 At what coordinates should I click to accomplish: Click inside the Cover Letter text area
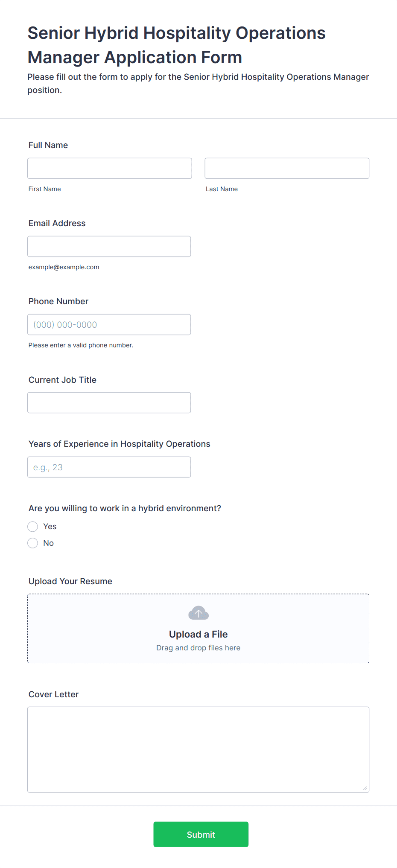click(x=198, y=749)
